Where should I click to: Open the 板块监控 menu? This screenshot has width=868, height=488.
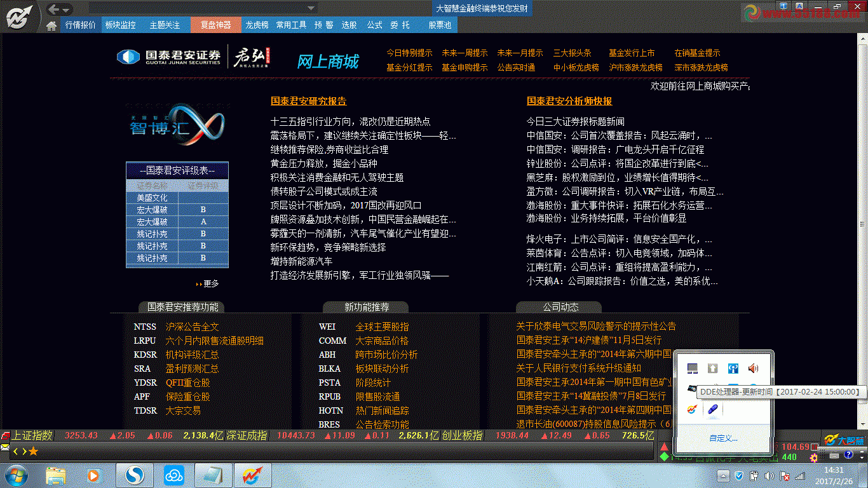(120, 25)
